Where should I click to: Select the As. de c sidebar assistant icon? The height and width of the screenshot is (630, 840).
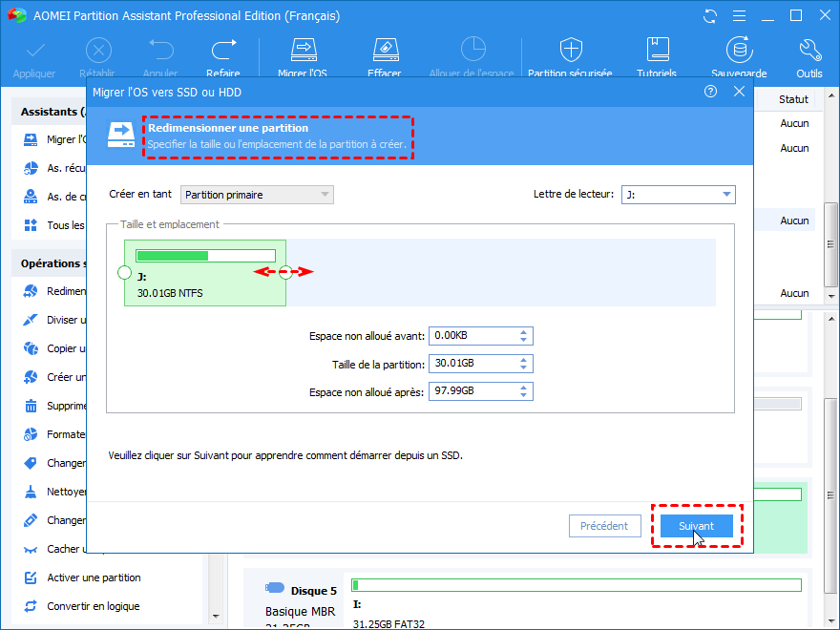pyautogui.click(x=31, y=197)
